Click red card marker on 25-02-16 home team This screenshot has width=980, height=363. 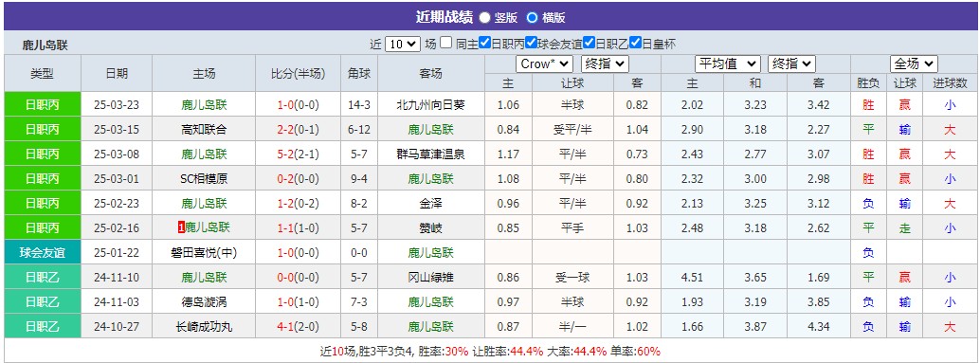(181, 228)
